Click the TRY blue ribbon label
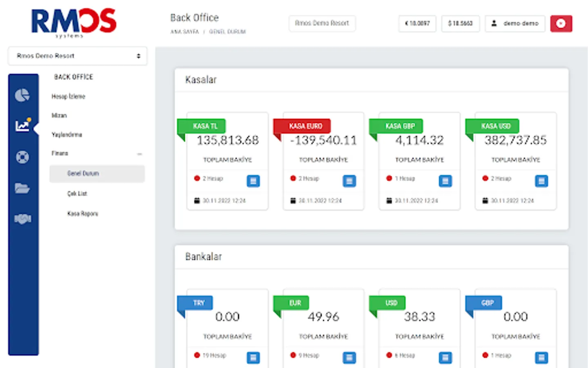This screenshot has width=588, height=368. pyautogui.click(x=195, y=303)
